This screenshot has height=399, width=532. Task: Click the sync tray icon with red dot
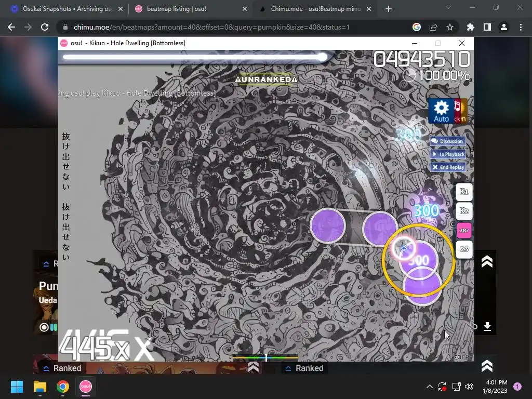[x=442, y=387]
